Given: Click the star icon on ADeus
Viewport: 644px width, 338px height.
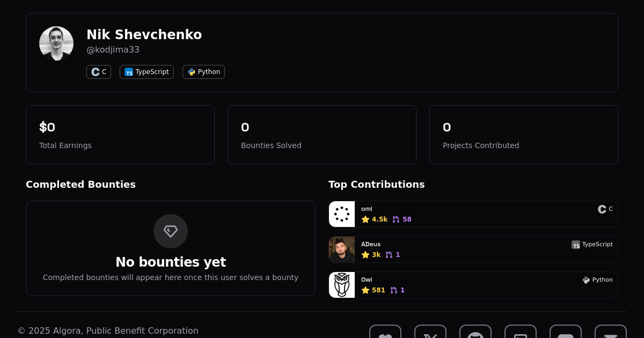Looking at the screenshot, I should (365, 255).
